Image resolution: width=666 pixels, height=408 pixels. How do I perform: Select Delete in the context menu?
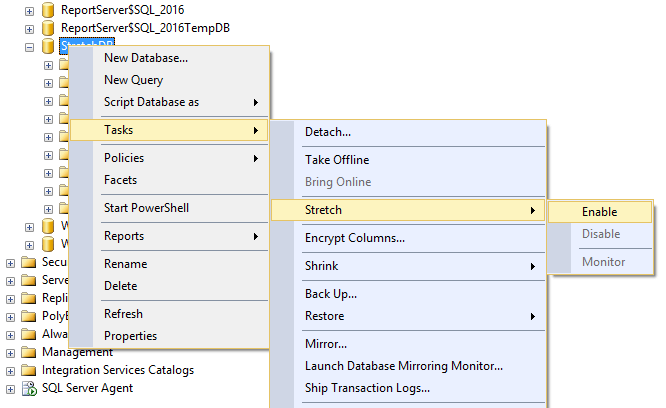click(x=169, y=286)
